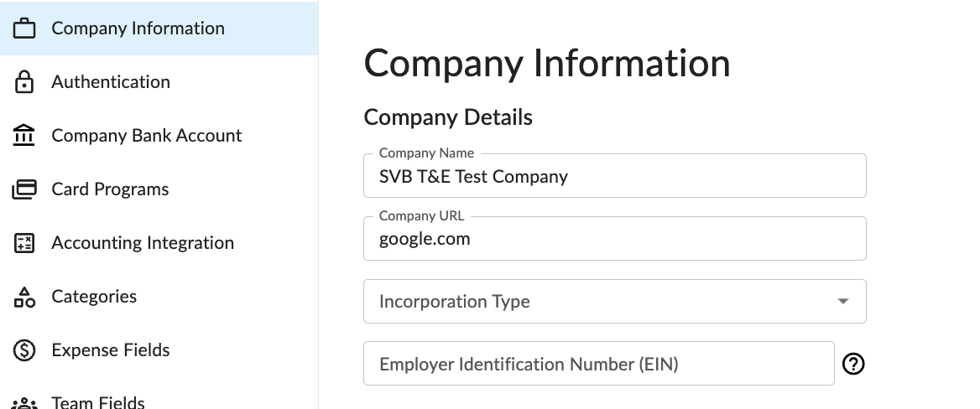
Task: Click the dollar circle icon for Expense Fields
Action: click(24, 350)
